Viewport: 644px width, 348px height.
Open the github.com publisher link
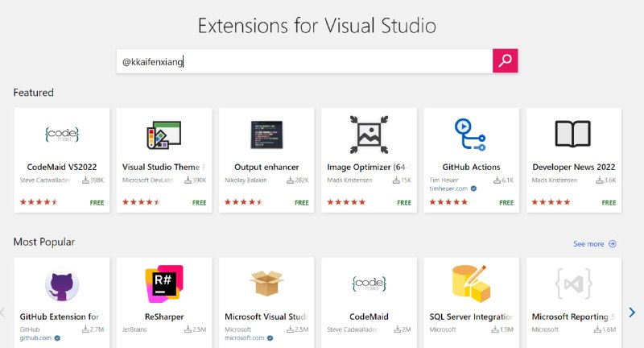[35, 338]
